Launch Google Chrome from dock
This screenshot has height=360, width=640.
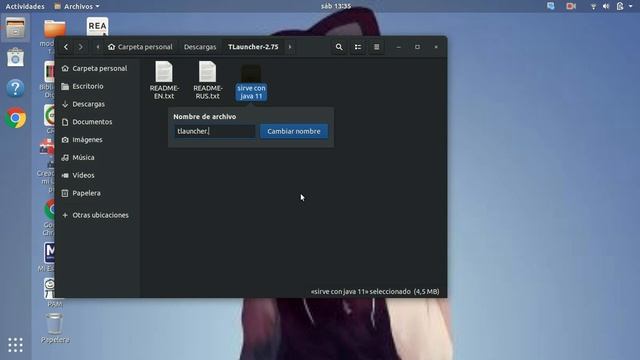coord(16,118)
